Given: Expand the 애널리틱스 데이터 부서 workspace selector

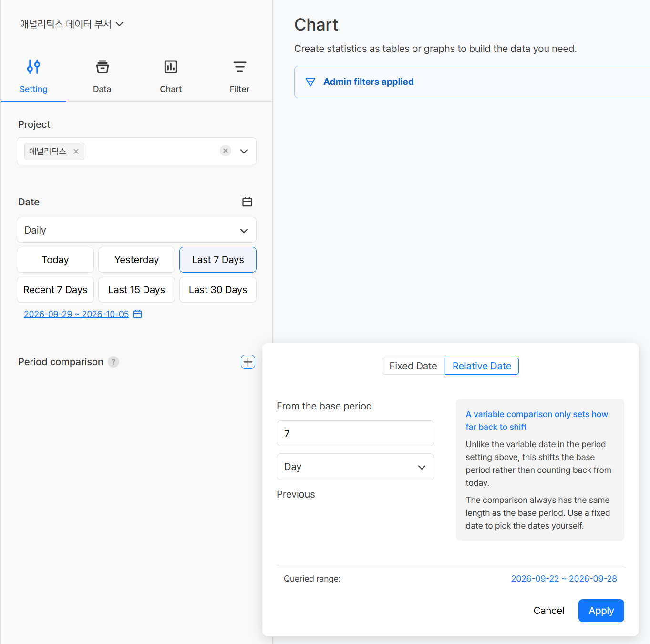Looking at the screenshot, I should click(x=72, y=24).
